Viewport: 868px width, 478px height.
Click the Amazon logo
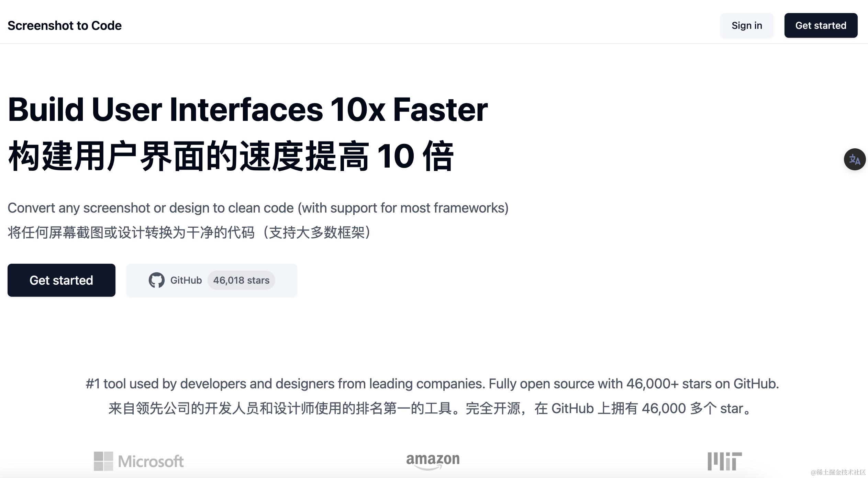(433, 461)
